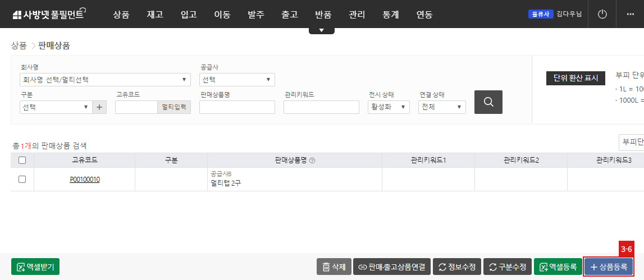The height and width of the screenshot is (280, 644).
Task: Open the 상품 menu
Action: click(121, 15)
